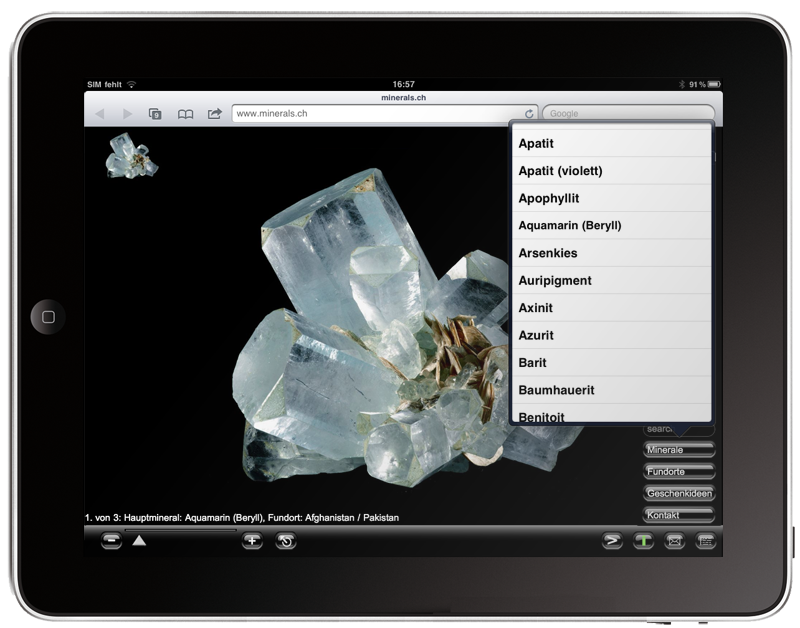800x628 pixels.
Task: Tap the share arrow icon
Action: pyautogui.click(x=215, y=113)
